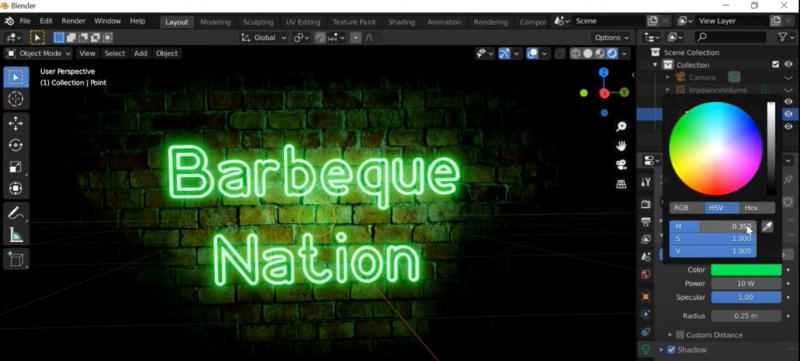Screen dimensions: 800x361
Task: Open the editor type dropdown in viewport header
Action: tap(13, 38)
